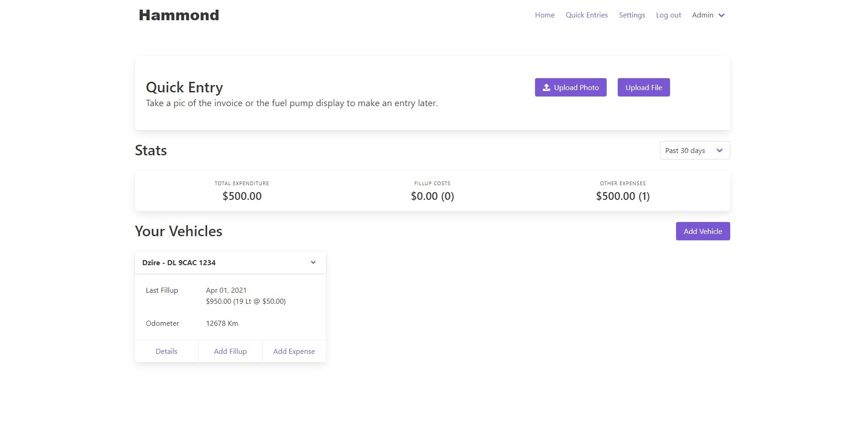Select Home in the navigation bar

[544, 15]
